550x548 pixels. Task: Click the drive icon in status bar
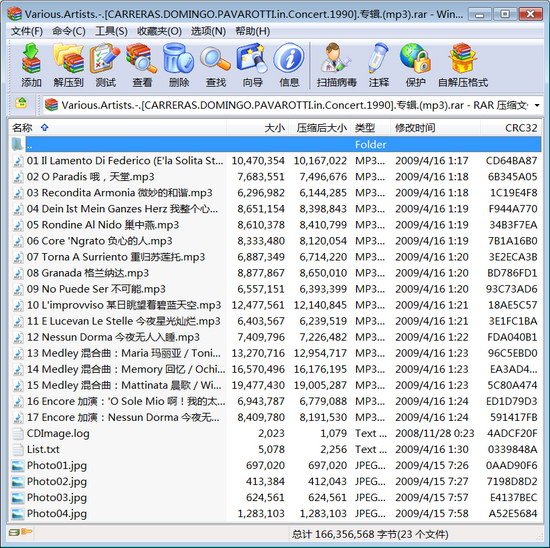(14, 533)
